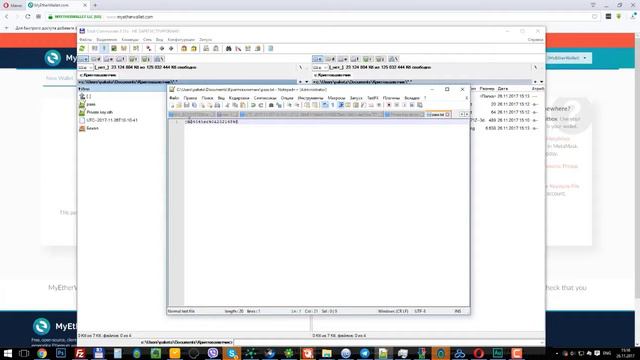The image size is (640, 360).
Task: Open Правка menu in Notepad++
Action: point(190,98)
